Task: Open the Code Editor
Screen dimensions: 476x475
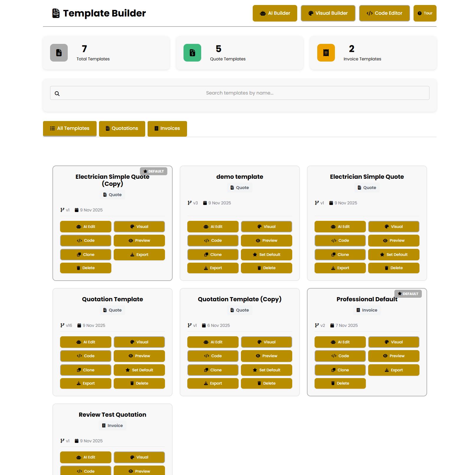Action: click(x=384, y=13)
